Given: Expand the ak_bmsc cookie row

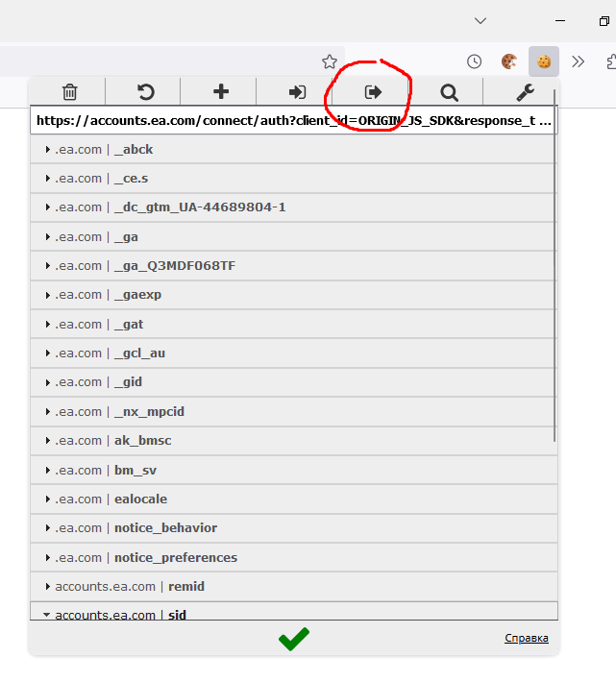Looking at the screenshot, I should coord(294,441).
